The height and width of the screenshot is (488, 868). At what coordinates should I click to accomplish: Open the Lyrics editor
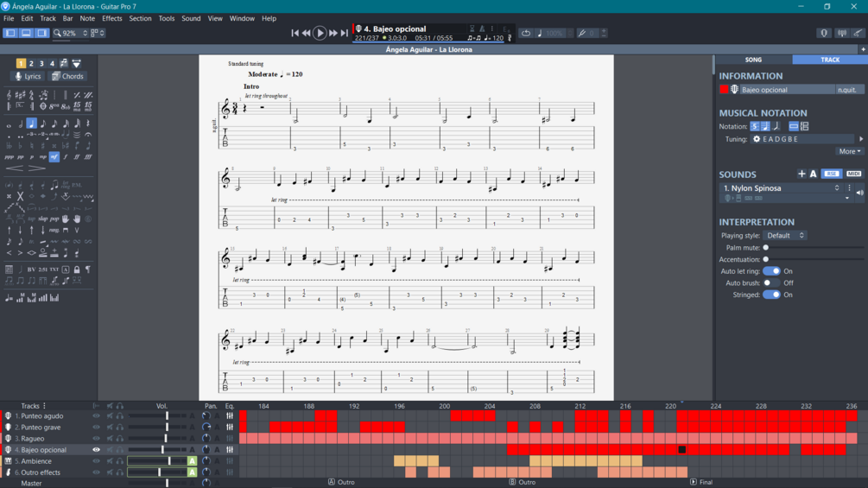28,76
